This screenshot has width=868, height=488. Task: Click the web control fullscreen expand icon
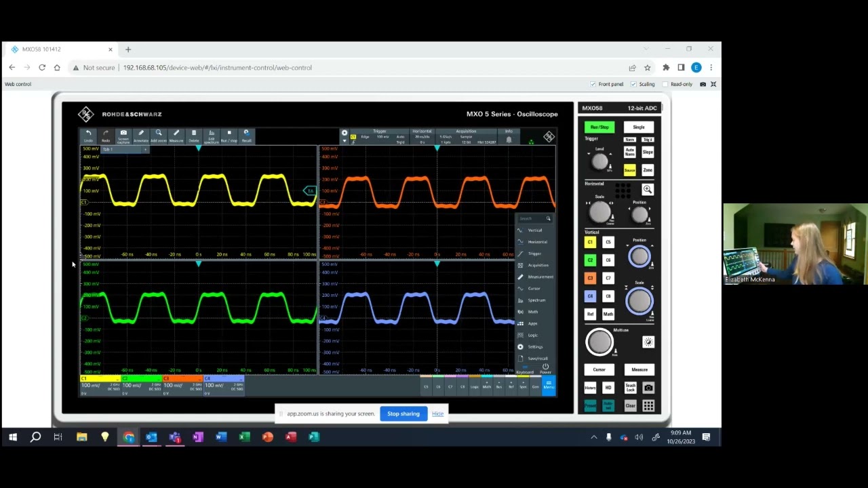(x=713, y=84)
